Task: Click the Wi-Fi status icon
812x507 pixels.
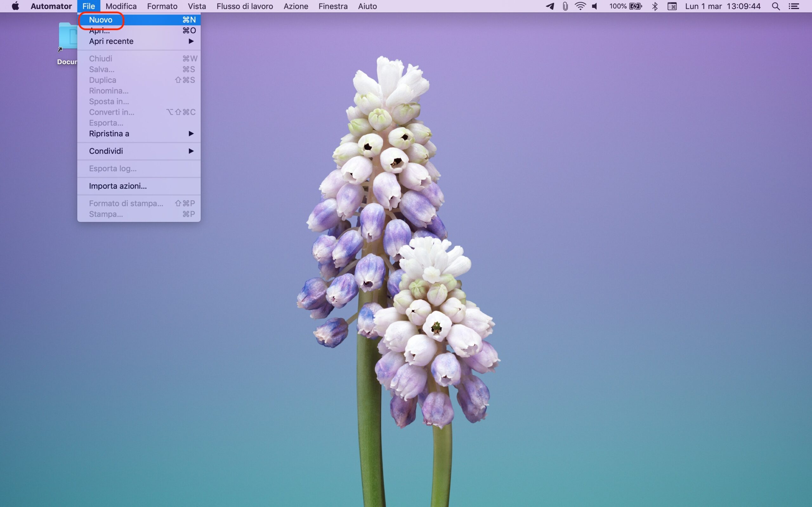Action: [x=580, y=6]
